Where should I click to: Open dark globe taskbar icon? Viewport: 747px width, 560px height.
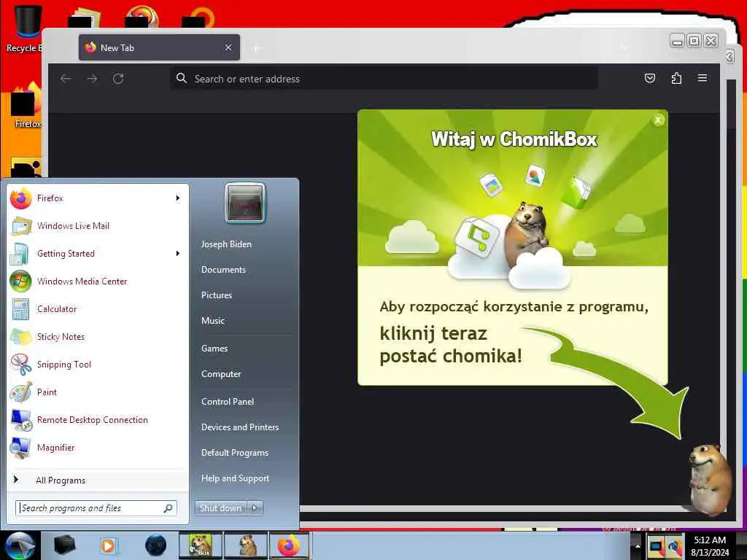(156, 545)
